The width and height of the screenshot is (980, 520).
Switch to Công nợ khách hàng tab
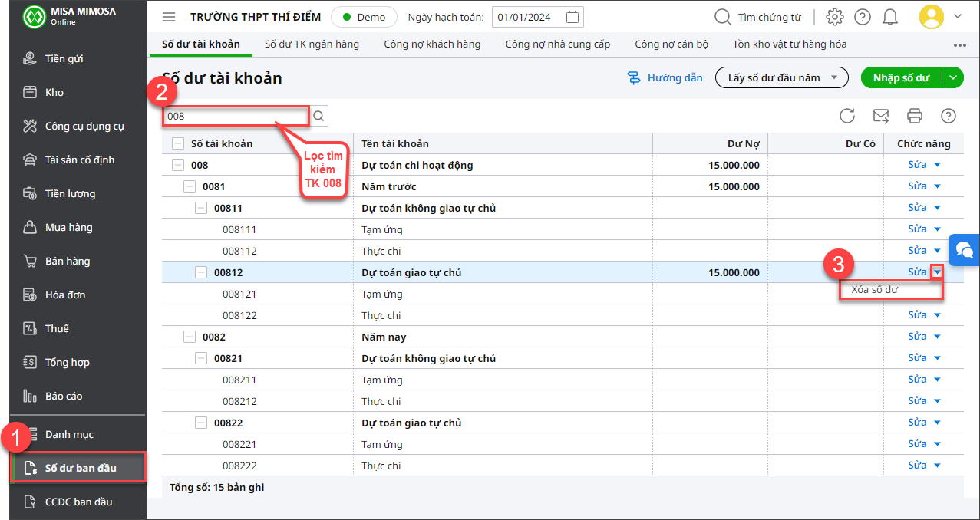432,44
